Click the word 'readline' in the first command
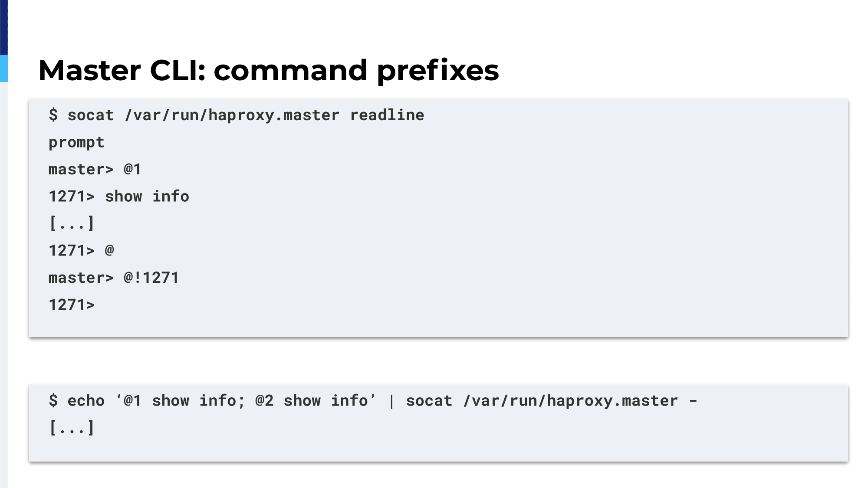This screenshot has width=868, height=488. [x=387, y=115]
